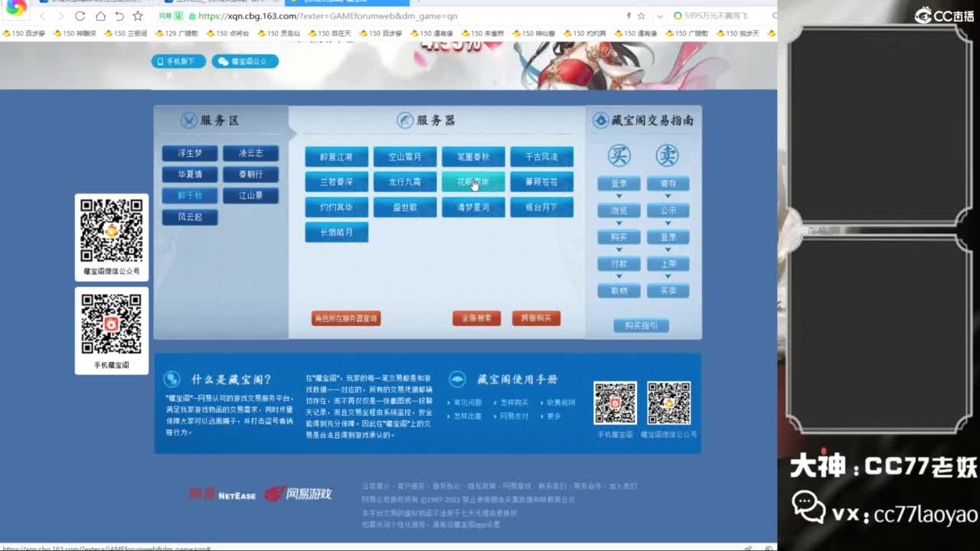This screenshot has height=551, width=980.
Task: Select the 浮生梦 server region
Action: click(x=190, y=154)
